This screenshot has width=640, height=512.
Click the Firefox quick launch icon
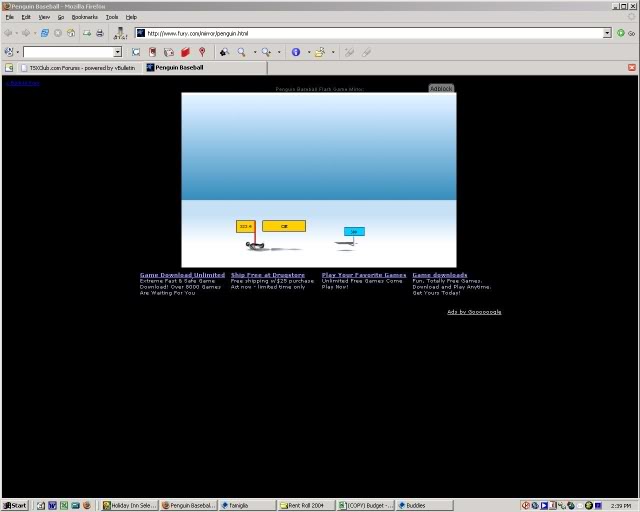[x=87, y=505]
